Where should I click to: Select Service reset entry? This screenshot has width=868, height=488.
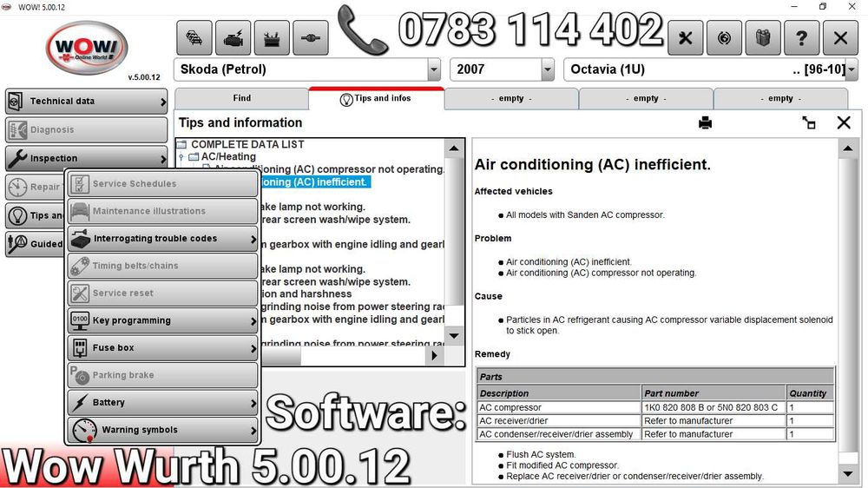pos(163,293)
